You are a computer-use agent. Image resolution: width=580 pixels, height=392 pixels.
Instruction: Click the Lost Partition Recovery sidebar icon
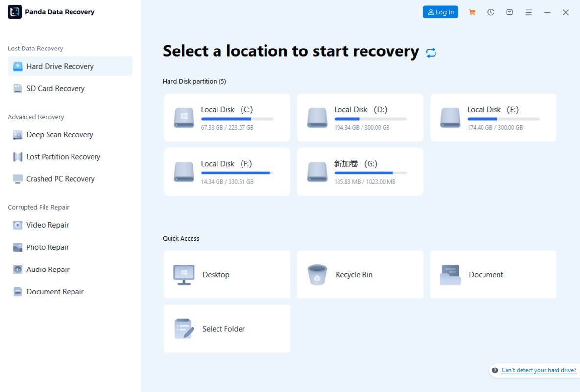(x=17, y=157)
